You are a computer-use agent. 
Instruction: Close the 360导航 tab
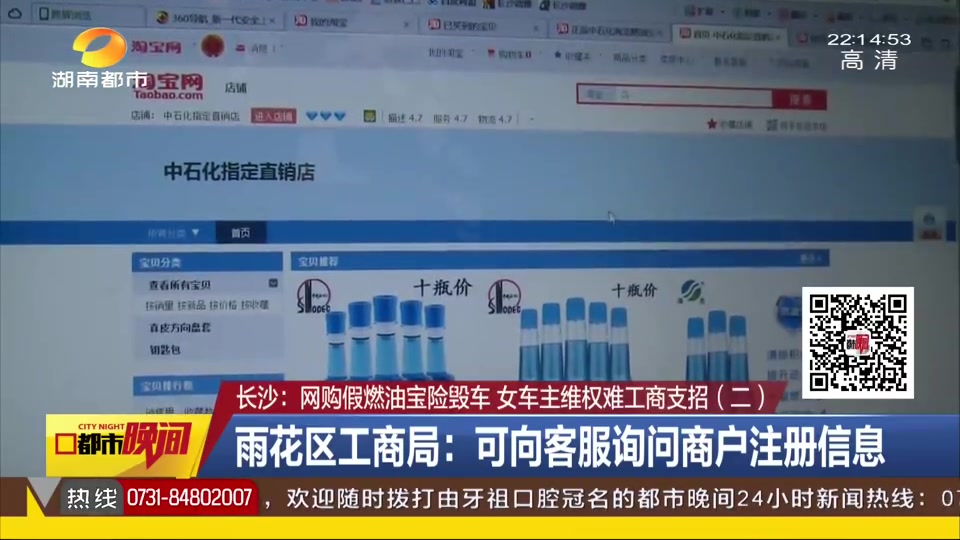(272, 20)
